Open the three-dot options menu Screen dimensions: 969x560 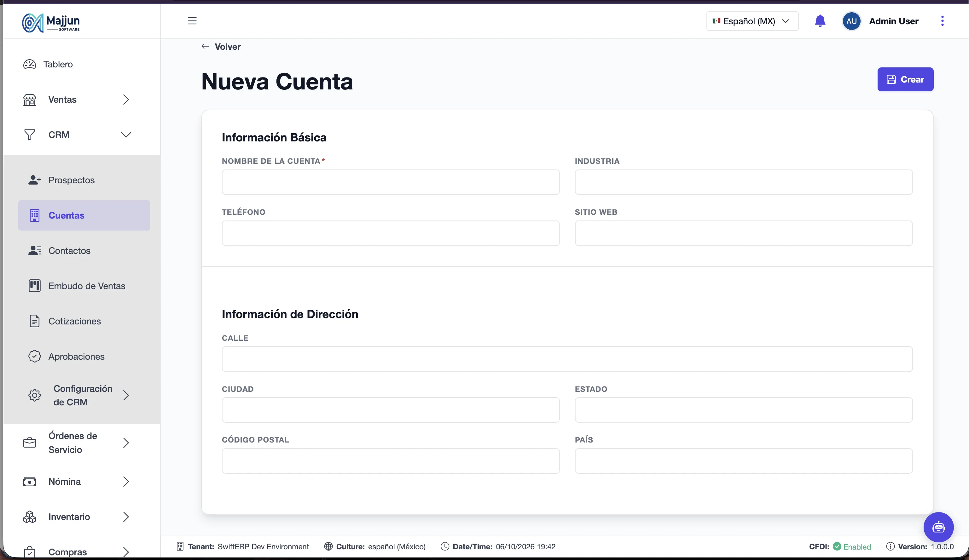[x=942, y=21]
